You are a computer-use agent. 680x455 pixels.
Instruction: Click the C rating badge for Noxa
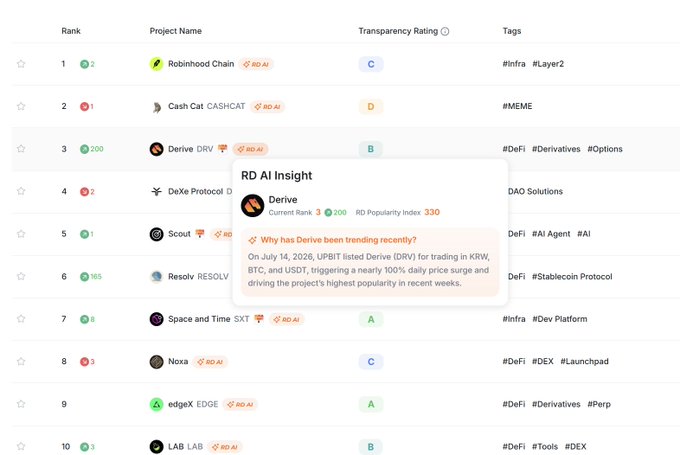[371, 362]
